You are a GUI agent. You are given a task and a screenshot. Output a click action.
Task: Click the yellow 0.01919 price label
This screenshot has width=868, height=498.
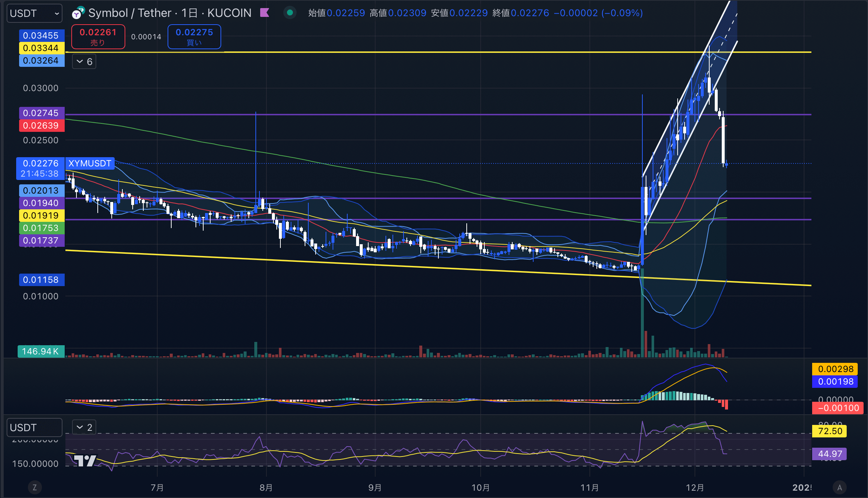42,216
